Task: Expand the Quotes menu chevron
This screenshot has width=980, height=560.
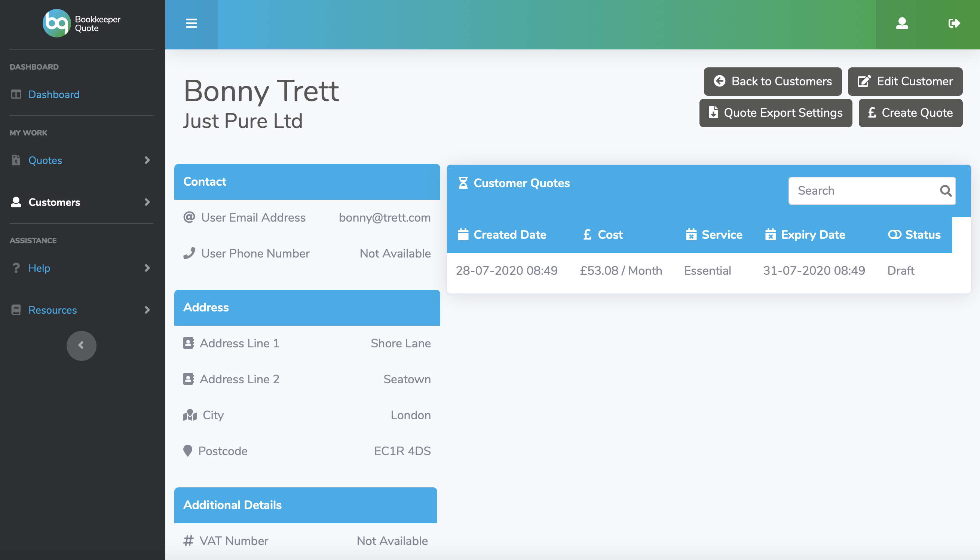Action: click(x=147, y=160)
